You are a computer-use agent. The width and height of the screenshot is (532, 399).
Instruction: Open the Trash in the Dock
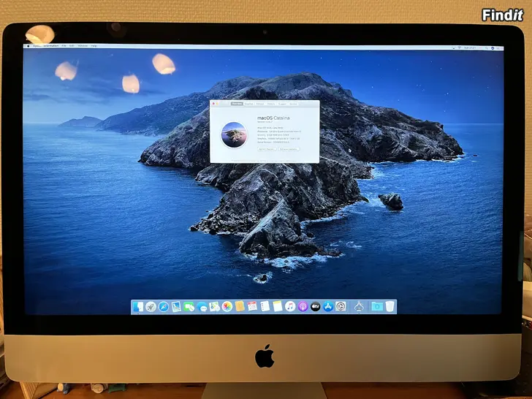(390, 307)
